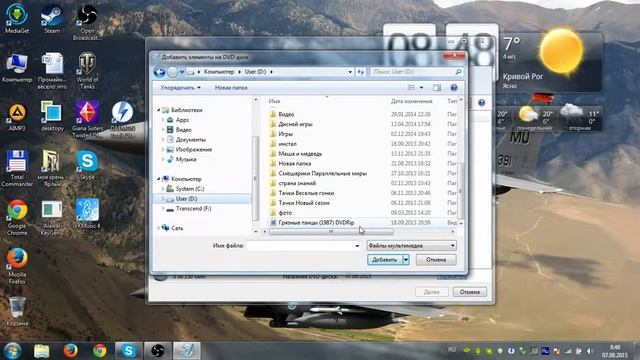Open the Упорядочить dropdown menu
The image size is (640, 360).
tap(180, 88)
